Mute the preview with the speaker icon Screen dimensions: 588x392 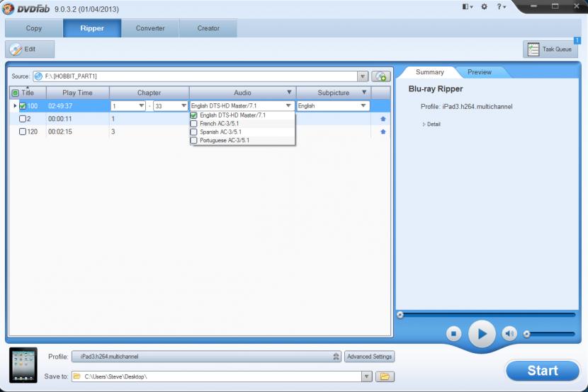click(x=509, y=333)
